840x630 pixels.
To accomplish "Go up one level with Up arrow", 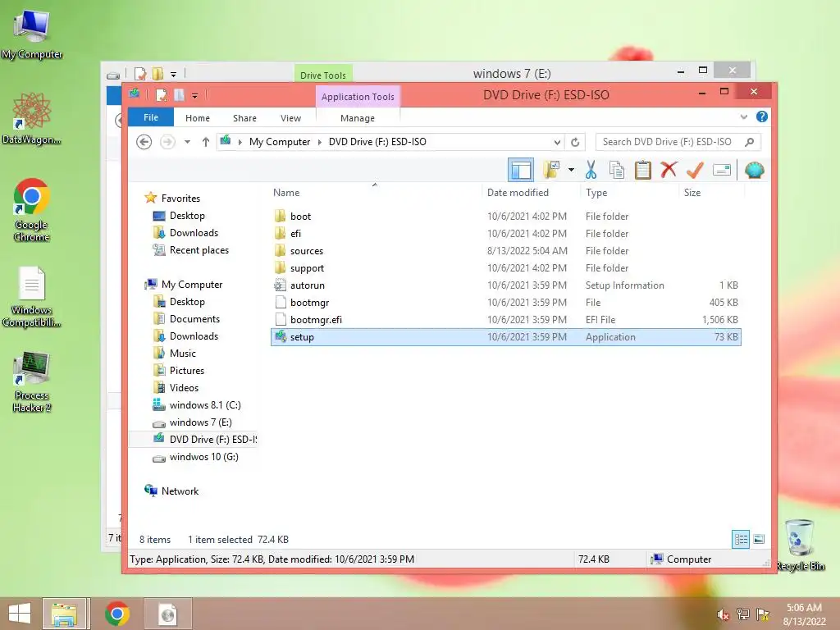I will (x=206, y=142).
